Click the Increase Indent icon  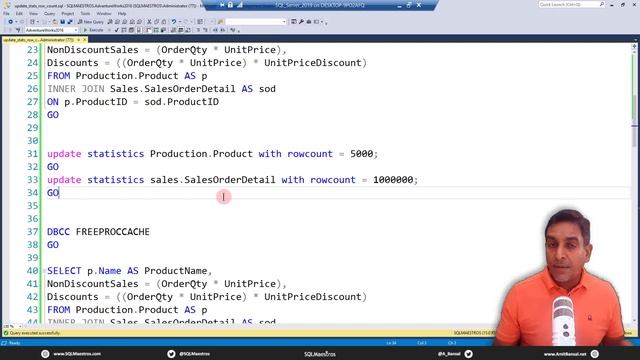click(x=222, y=30)
